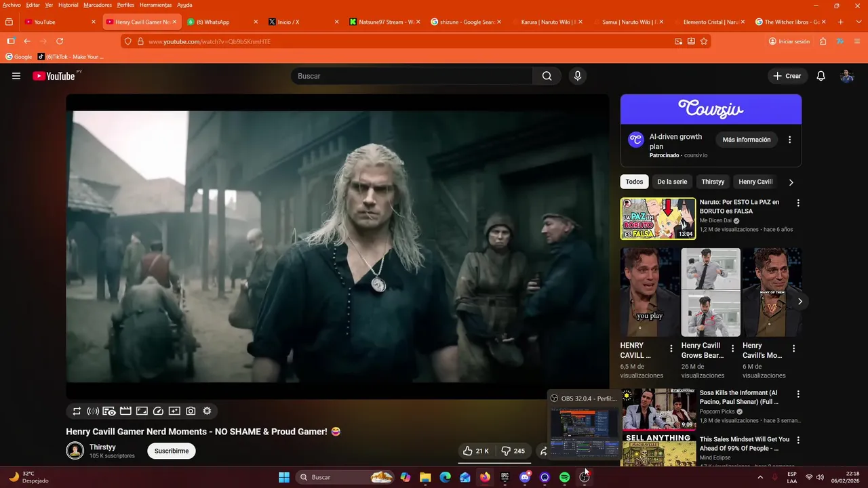Screen dimensions: 868x488
Task: Open the Historial menu
Action: 68,5
